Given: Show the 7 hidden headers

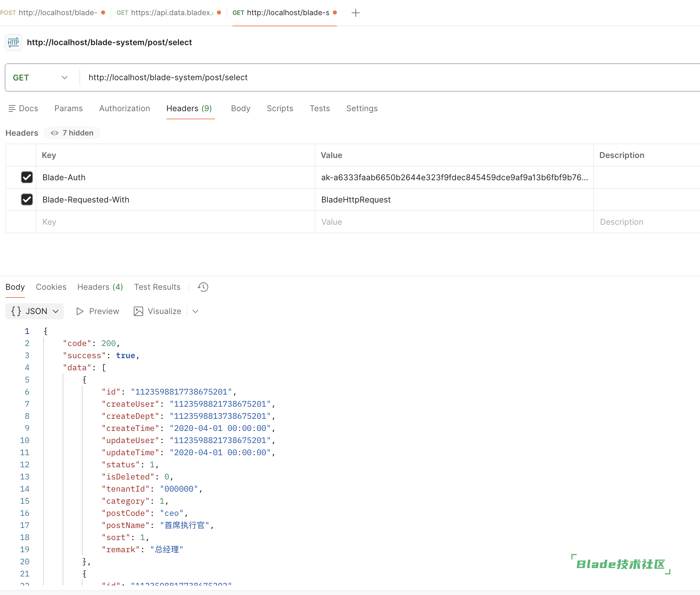Looking at the screenshot, I should [x=72, y=133].
